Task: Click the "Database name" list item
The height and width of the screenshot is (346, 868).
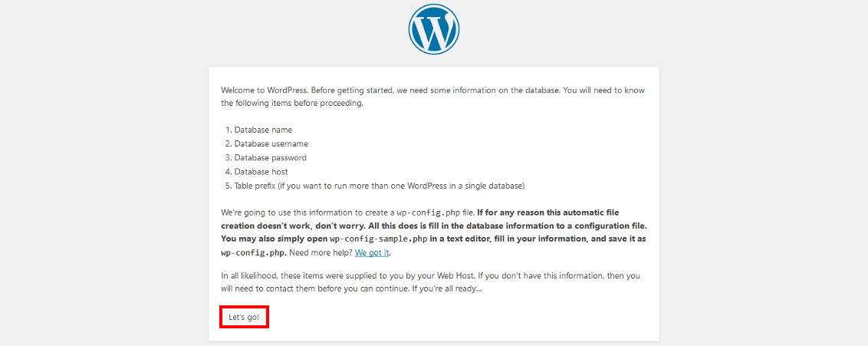Action: coord(263,130)
